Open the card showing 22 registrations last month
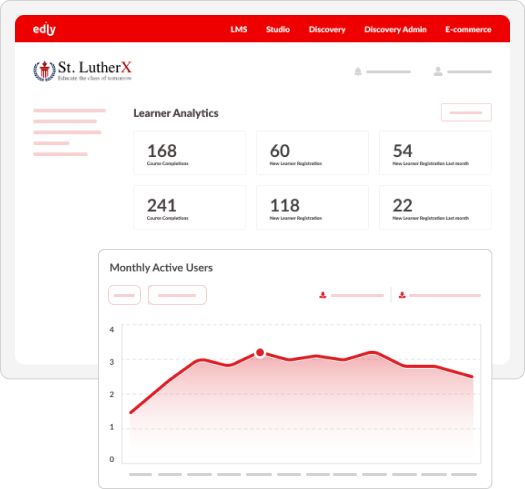The image size is (525, 489). point(435,207)
